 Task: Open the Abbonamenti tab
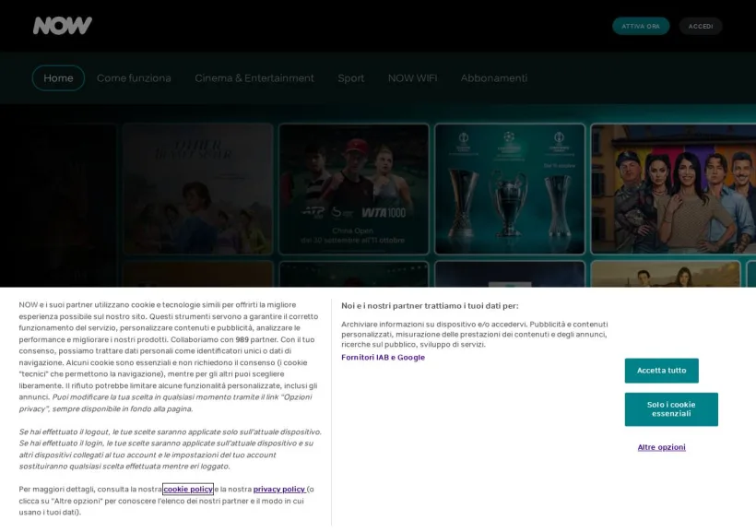(494, 78)
